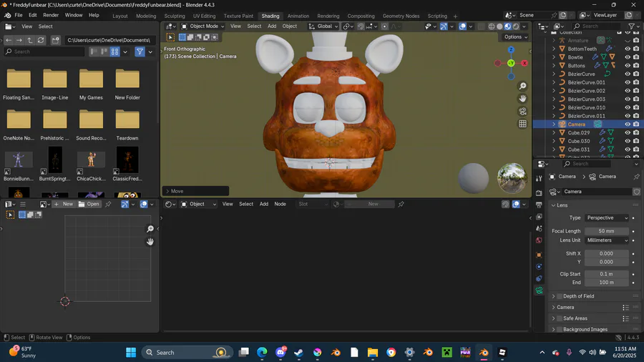Open My Games folder
Image resolution: width=644 pixels, height=362 pixels.
(91, 84)
